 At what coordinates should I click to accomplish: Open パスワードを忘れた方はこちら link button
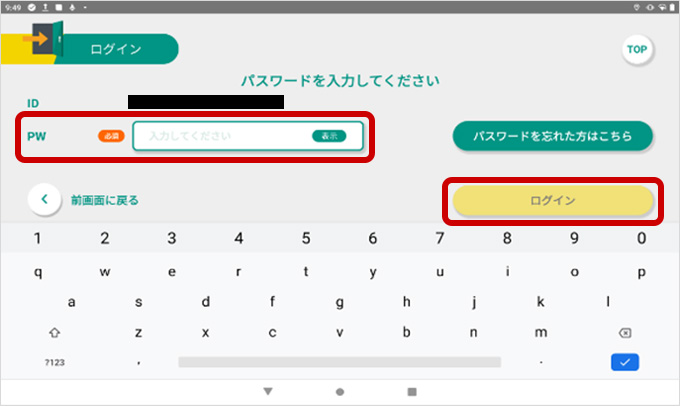click(x=552, y=135)
